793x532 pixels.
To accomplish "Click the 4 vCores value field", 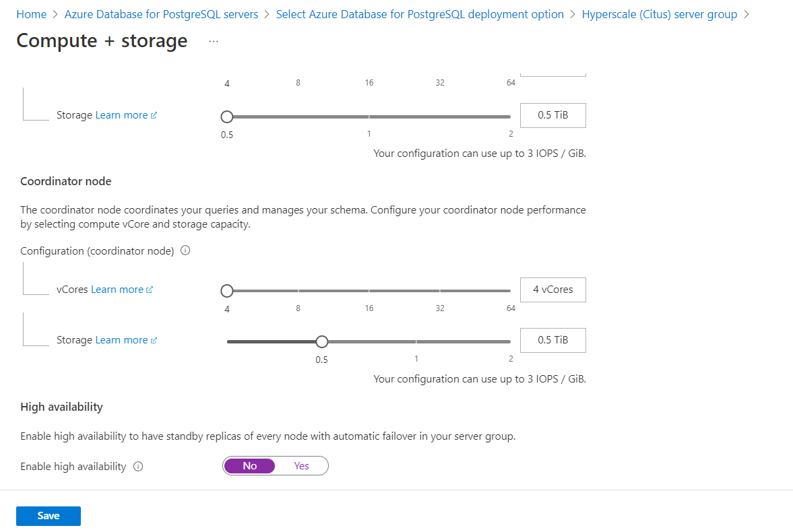I will pos(552,290).
